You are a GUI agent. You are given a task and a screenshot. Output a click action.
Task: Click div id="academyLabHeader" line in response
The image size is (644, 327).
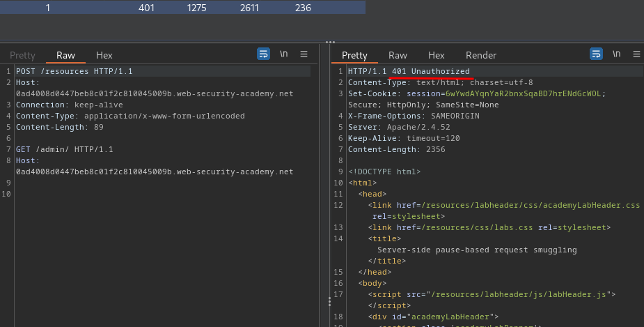point(433,317)
